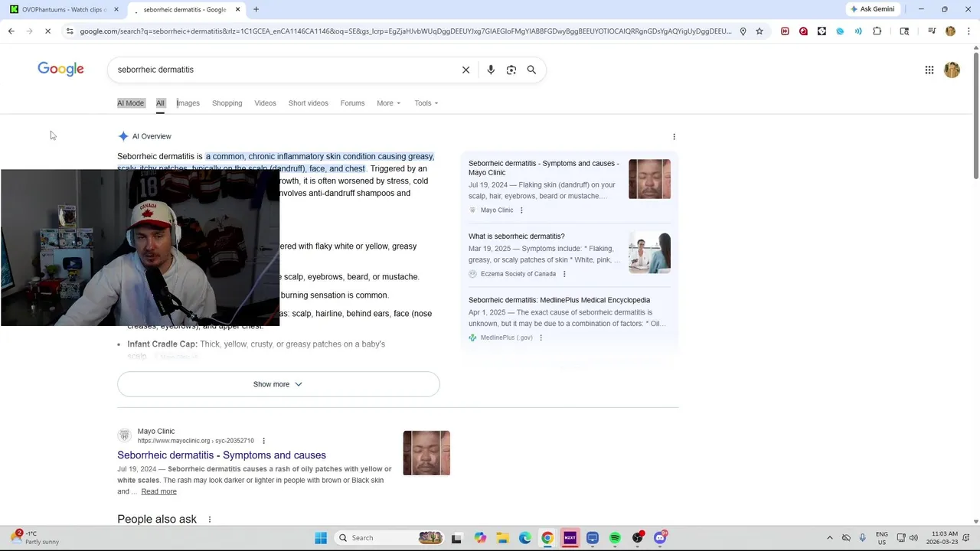Open People also ask options menu
This screenshot has width=980, height=551.
(x=209, y=520)
